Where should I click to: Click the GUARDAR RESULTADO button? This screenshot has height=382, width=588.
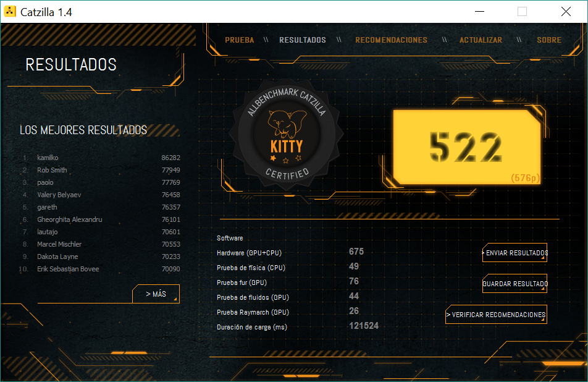click(x=515, y=284)
